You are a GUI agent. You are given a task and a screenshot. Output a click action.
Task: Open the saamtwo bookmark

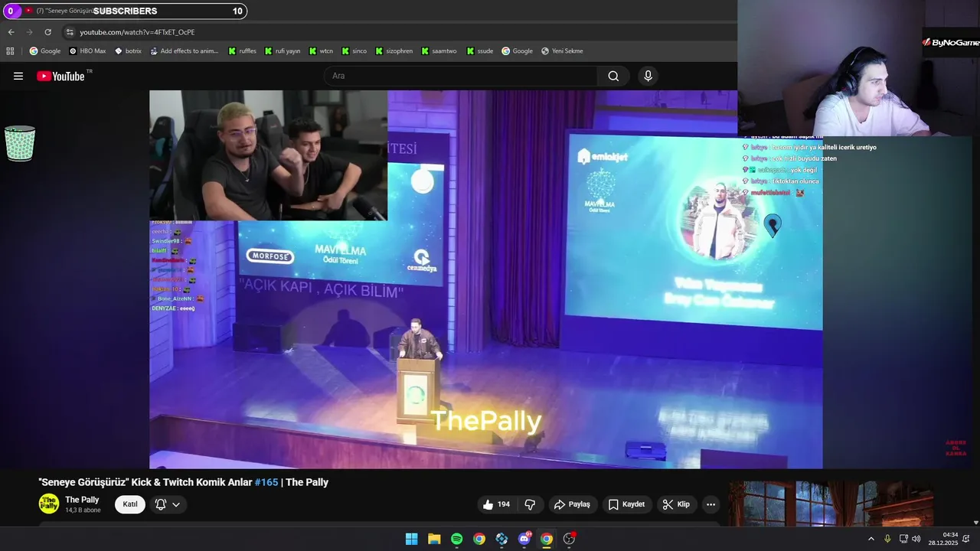(x=439, y=51)
